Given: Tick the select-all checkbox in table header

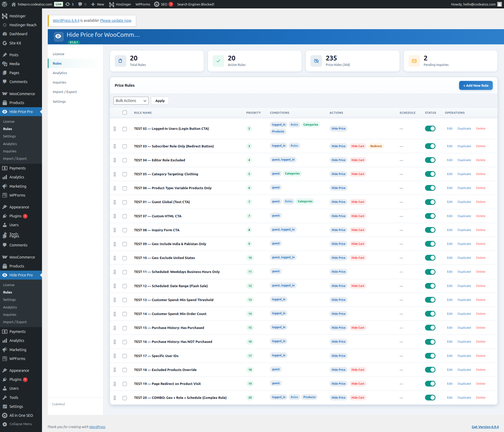Looking at the screenshot, I should 125,112.
